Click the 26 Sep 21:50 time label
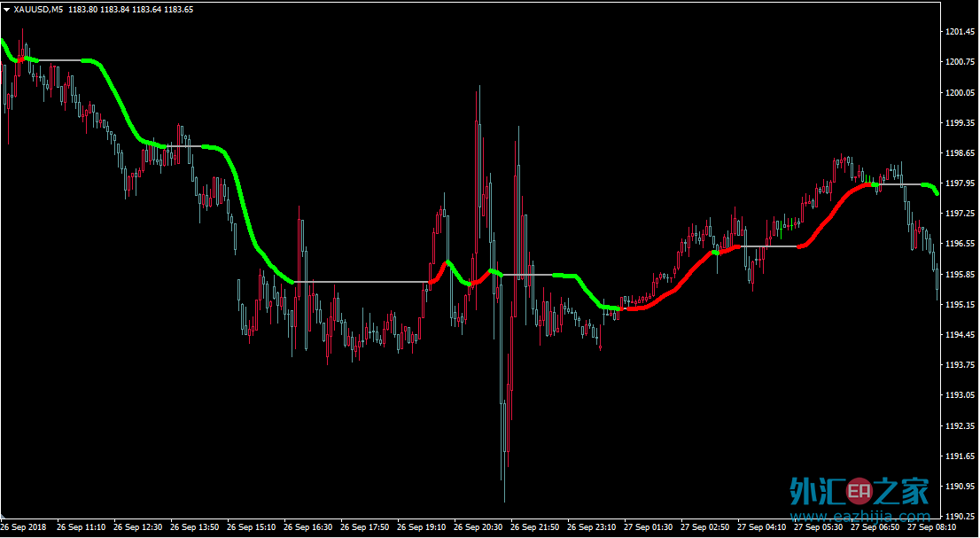Image resolution: width=980 pixels, height=538 pixels. (535, 527)
